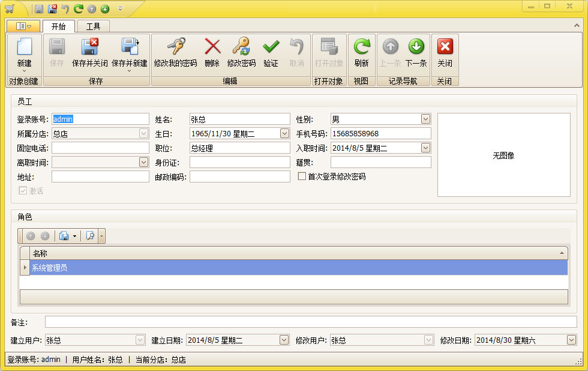Screen dimensions: 588x371
Task: Click the 手机号码 input field
Action: pos(380,133)
